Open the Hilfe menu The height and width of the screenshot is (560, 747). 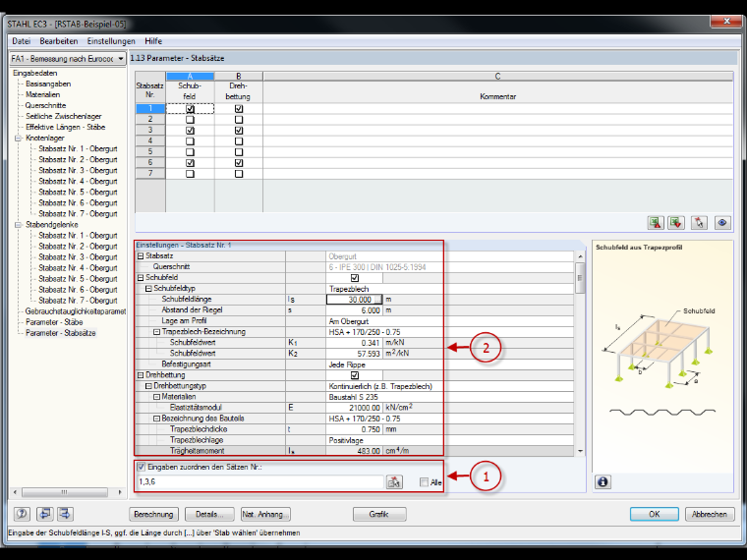click(153, 41)
